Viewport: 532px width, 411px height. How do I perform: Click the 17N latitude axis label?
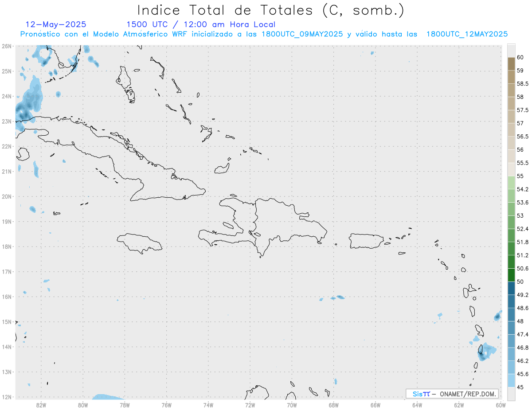pos(7,272)
